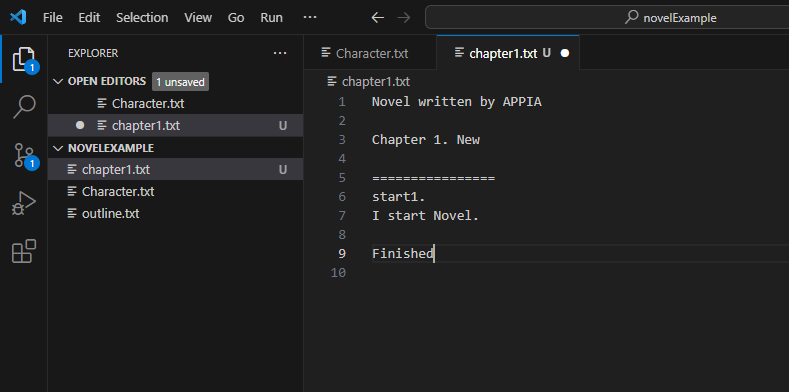The image size is (789, 392).
Task: Collapse the NOVELEXAMPLE folder section
Action: tap(58, 148)
